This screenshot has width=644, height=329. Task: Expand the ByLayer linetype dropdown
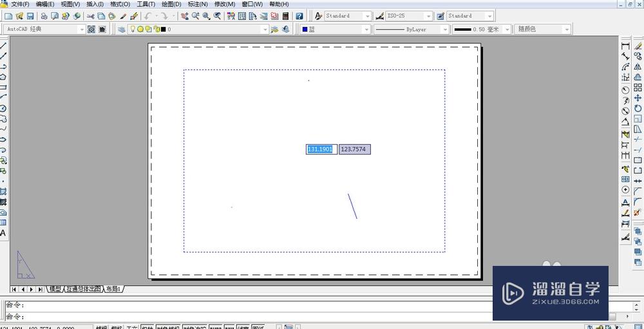point(445,29)
